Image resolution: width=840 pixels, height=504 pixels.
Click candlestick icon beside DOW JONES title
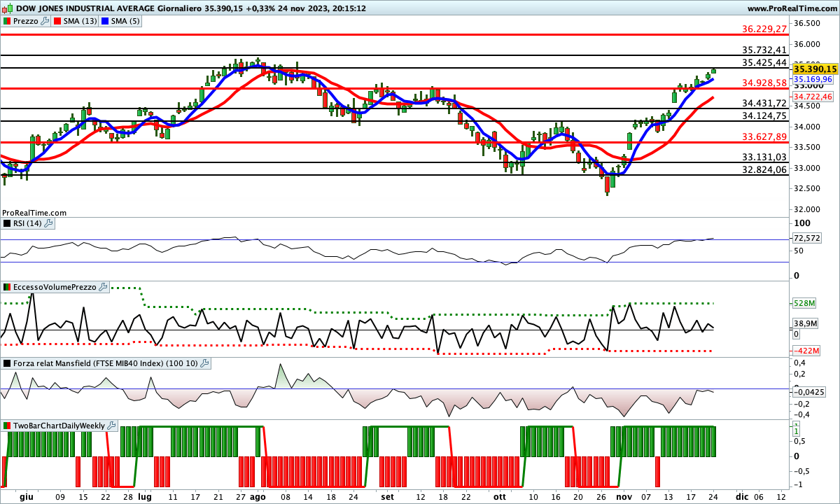[x=6, y=8]
